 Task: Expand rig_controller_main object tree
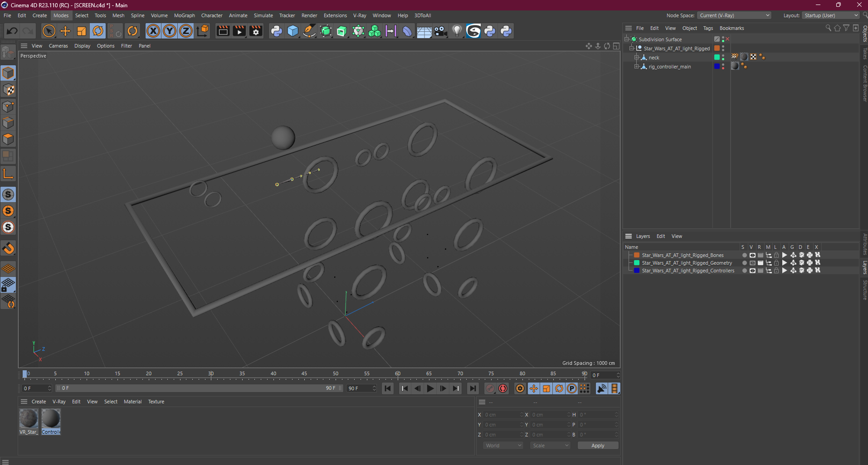pyautogui.click(x=636, y=67)
